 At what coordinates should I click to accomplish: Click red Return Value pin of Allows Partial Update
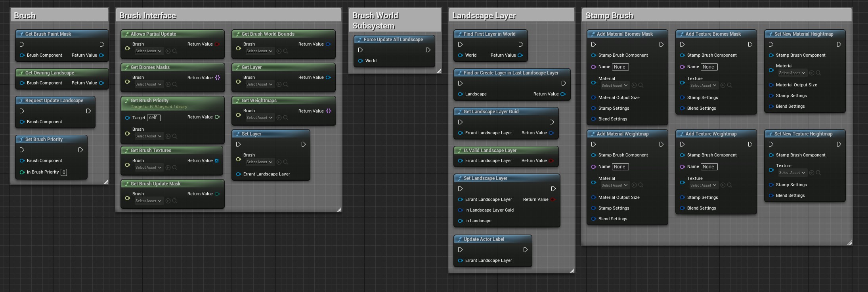pos(217,44)
